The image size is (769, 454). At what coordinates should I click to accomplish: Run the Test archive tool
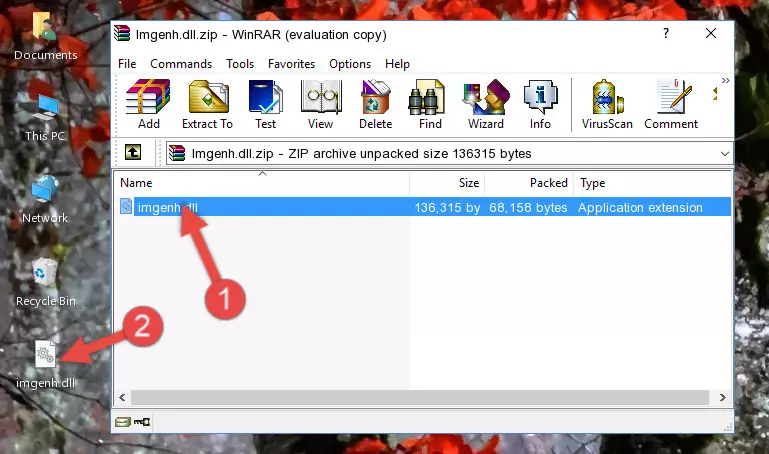(265, 104)
